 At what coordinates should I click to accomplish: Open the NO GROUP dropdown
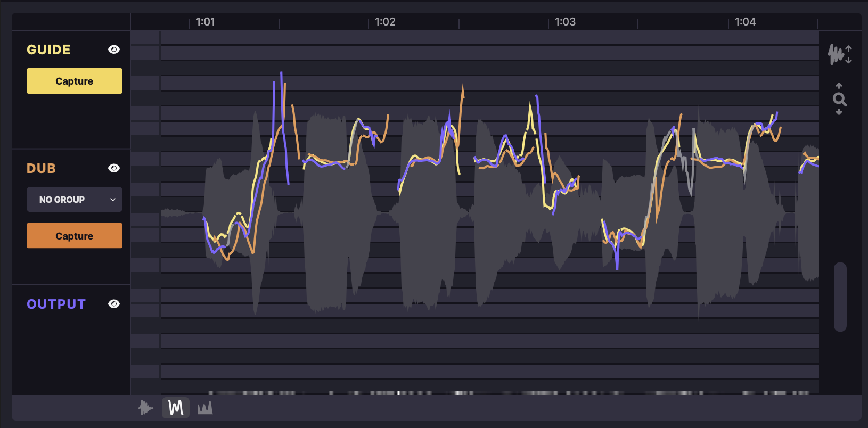pyautogui.click(x=75, y=200)
